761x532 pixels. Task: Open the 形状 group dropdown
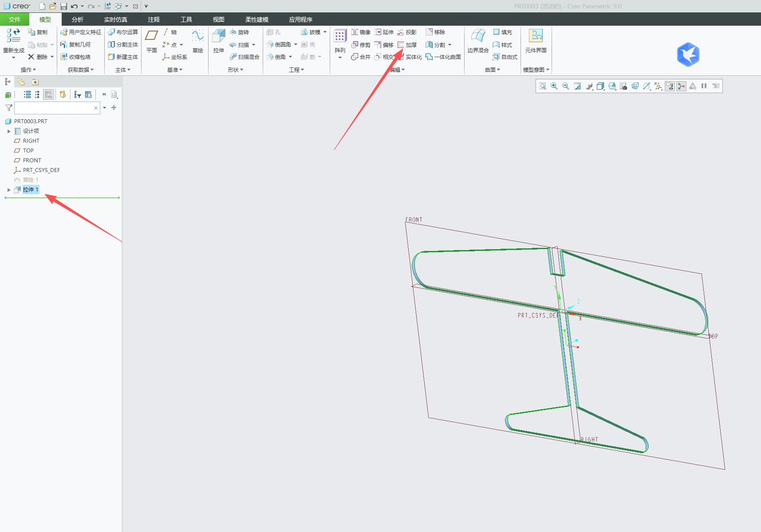[x=236, y=70]
